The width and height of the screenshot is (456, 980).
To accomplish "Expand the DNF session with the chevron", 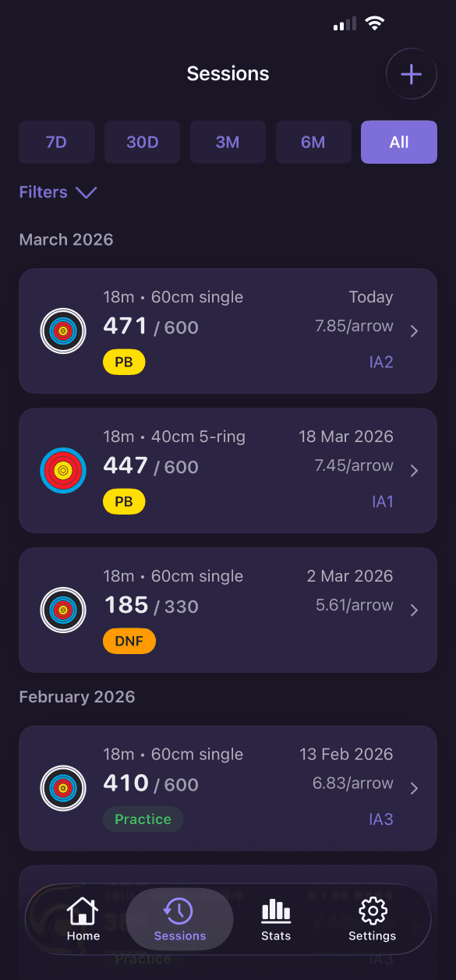I will click(414, 610).
